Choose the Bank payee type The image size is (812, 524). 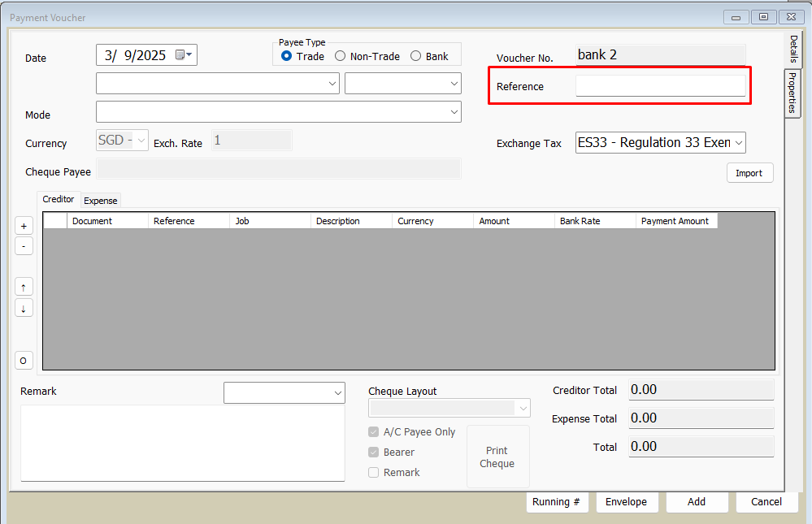coord(416,56)
